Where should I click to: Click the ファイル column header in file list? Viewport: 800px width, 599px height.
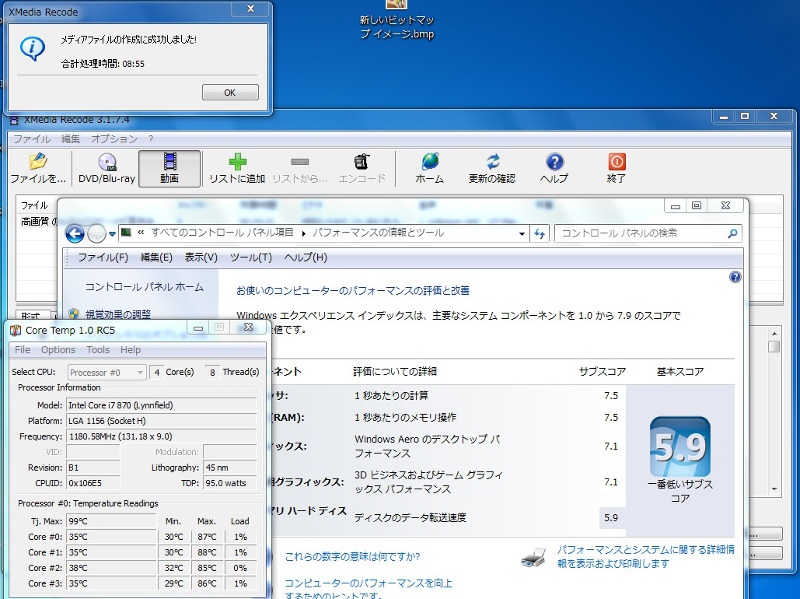point(35,205)
